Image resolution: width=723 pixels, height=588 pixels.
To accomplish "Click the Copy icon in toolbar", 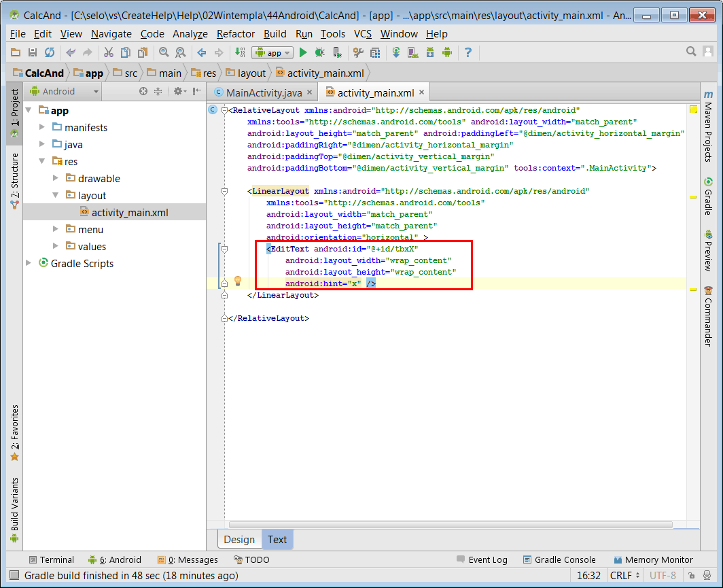I will (126, 52).
